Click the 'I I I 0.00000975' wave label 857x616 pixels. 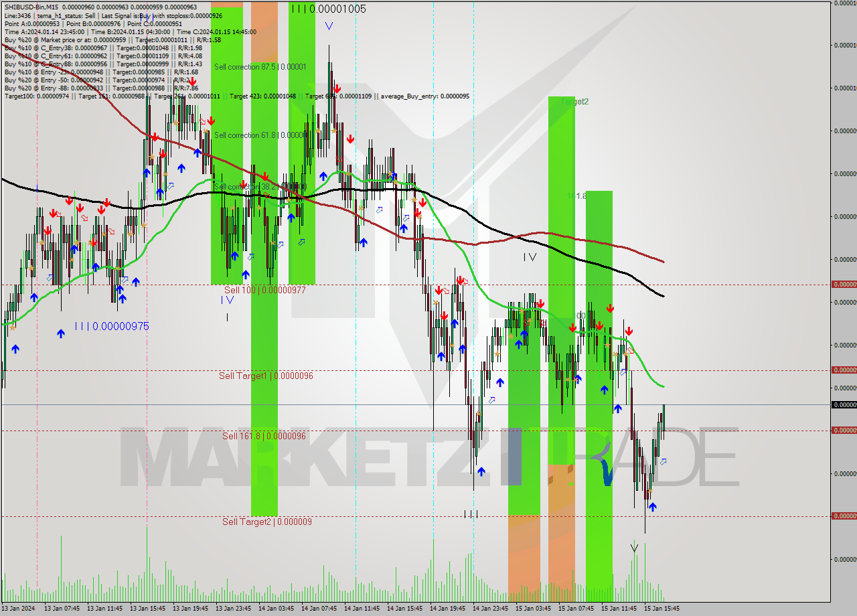coord(112,326)
